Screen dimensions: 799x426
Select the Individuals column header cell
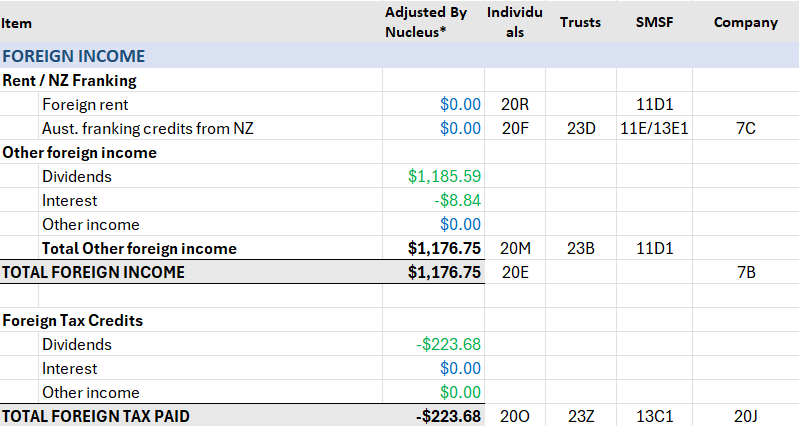click(x=514, y=22)
